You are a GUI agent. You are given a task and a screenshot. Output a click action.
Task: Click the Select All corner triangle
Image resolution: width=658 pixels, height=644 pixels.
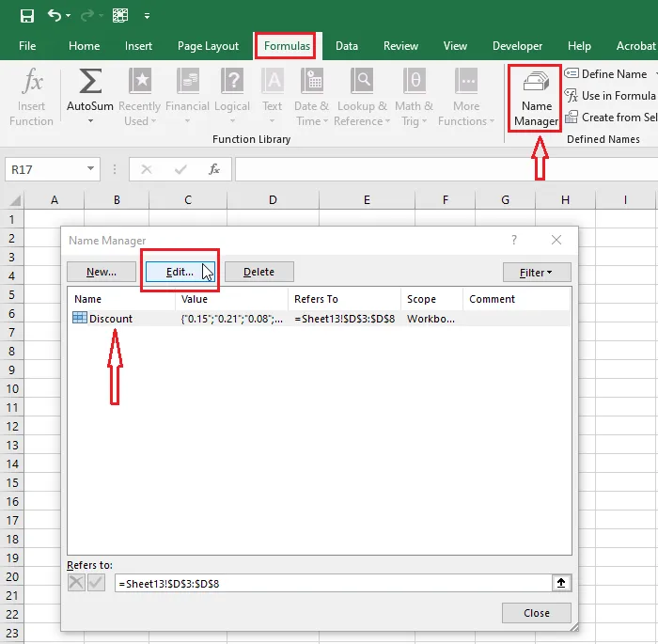click(14, 200)
